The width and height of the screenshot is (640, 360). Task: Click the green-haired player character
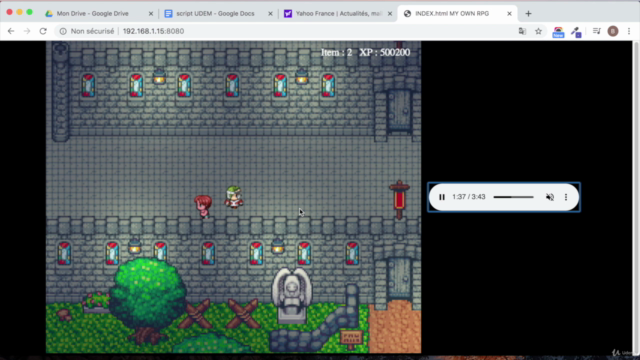pos(233,197)
